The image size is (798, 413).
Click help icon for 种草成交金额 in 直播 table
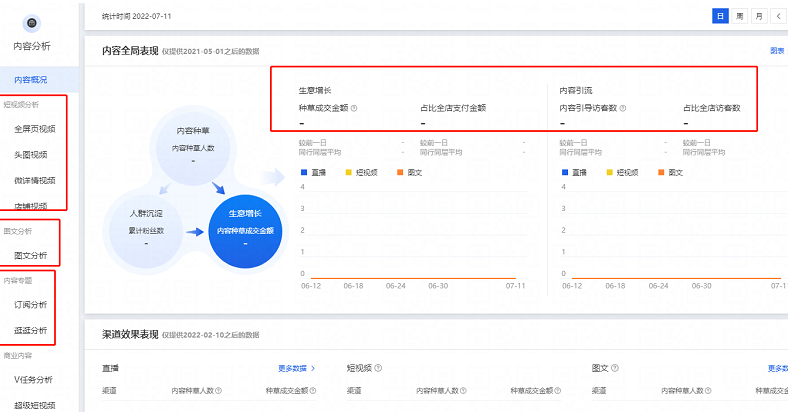(313, 391)
